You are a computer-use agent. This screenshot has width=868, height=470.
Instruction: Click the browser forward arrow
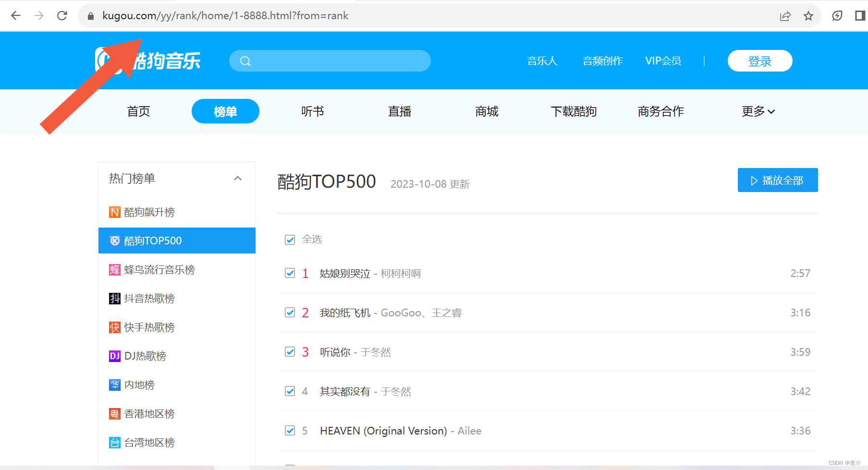39,16
